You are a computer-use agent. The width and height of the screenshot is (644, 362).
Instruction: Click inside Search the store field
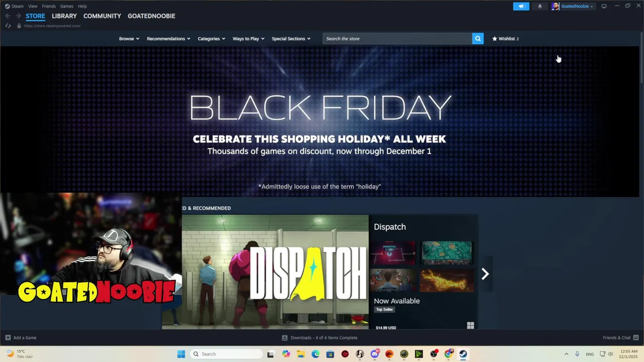point(397,39)
